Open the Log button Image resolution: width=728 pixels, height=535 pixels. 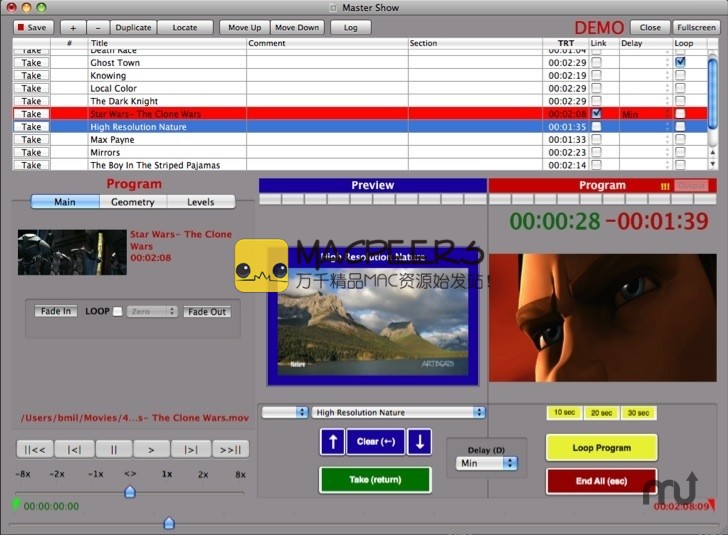[351, 27]
